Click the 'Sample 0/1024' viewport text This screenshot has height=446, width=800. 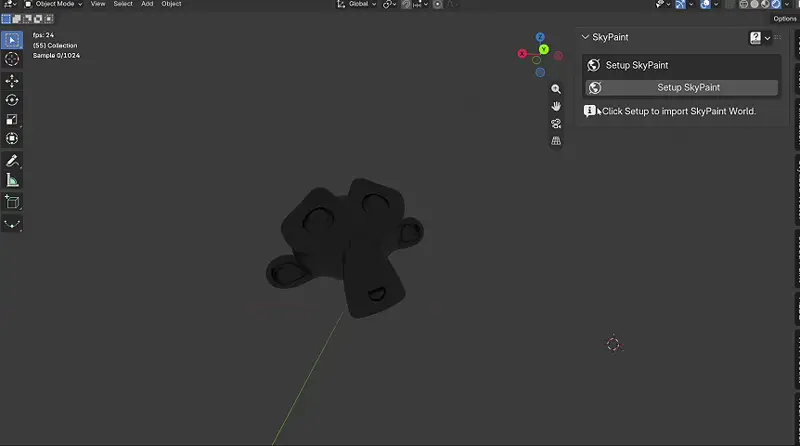point(56,56)
